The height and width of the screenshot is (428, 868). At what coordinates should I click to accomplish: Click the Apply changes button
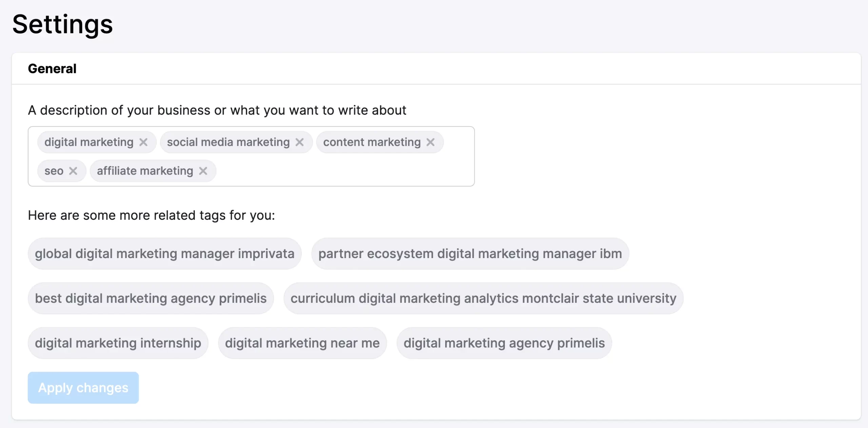83,388
